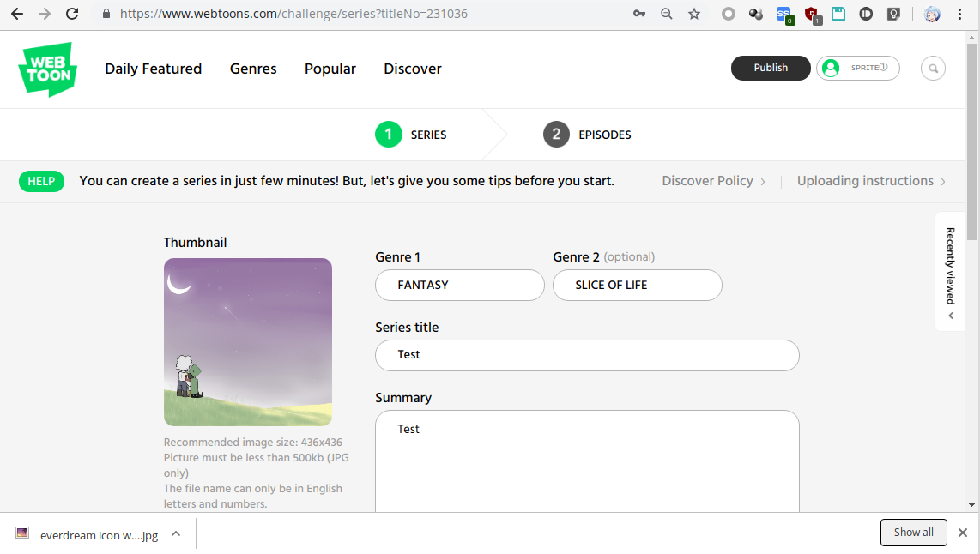Open the Genre 2 SLICE OF LIFE dropdown
The width and height of the screenshot is (980, 554).
[637, 286]
